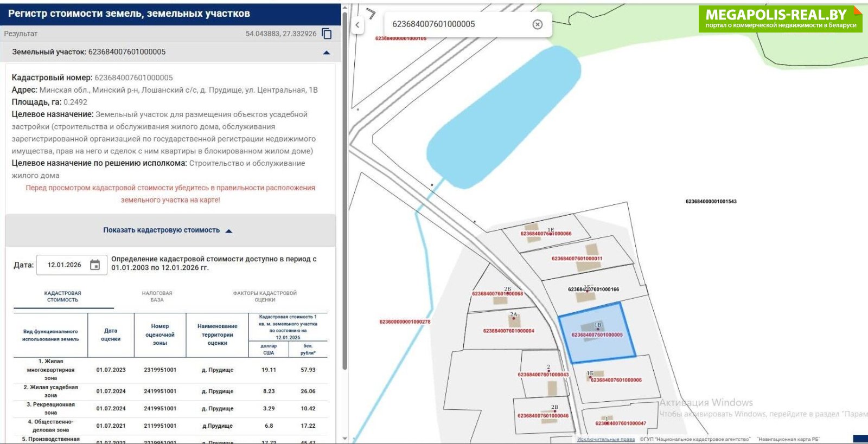Click the arrow icon at map top-left

pyautogui.click(x=371, y=14)
